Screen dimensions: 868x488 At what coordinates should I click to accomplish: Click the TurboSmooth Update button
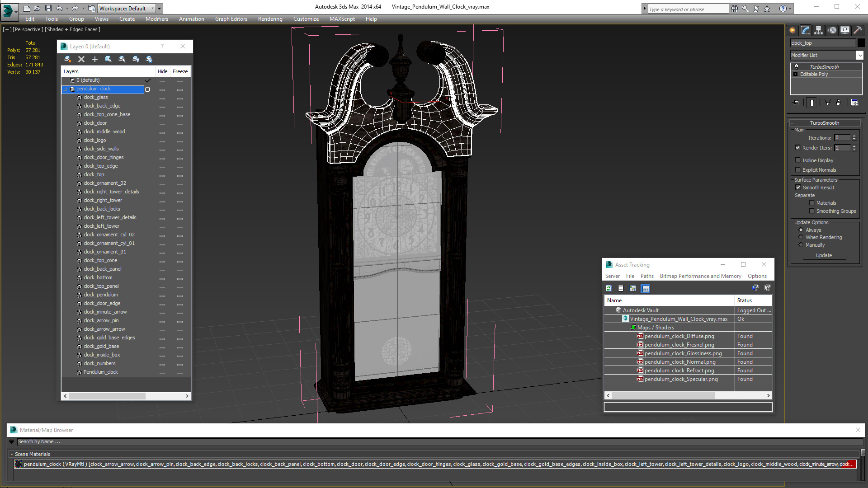824,255
